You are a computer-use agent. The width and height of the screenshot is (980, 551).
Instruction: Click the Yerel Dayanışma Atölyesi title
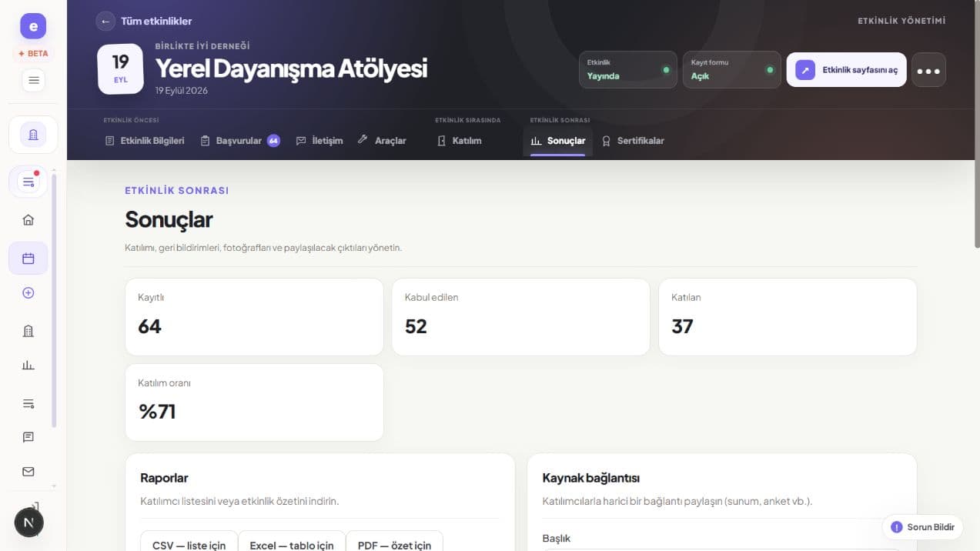(291, 68)
